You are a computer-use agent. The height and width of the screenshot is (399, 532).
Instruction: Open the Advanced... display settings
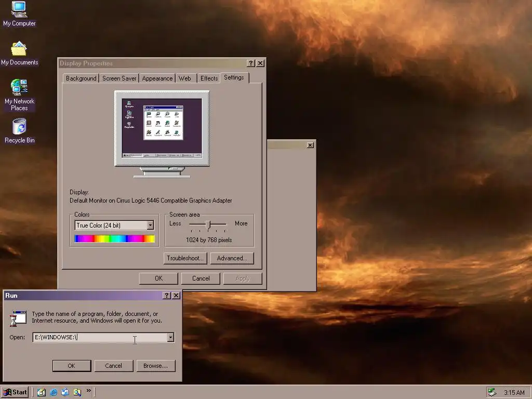(232, 258)
